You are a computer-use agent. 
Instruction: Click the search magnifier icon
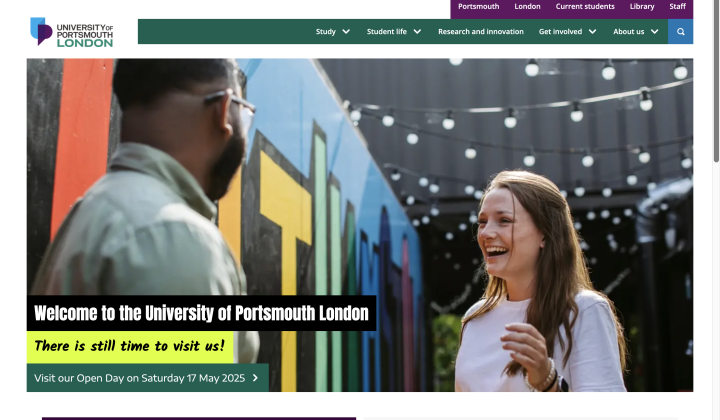point(681,32)
